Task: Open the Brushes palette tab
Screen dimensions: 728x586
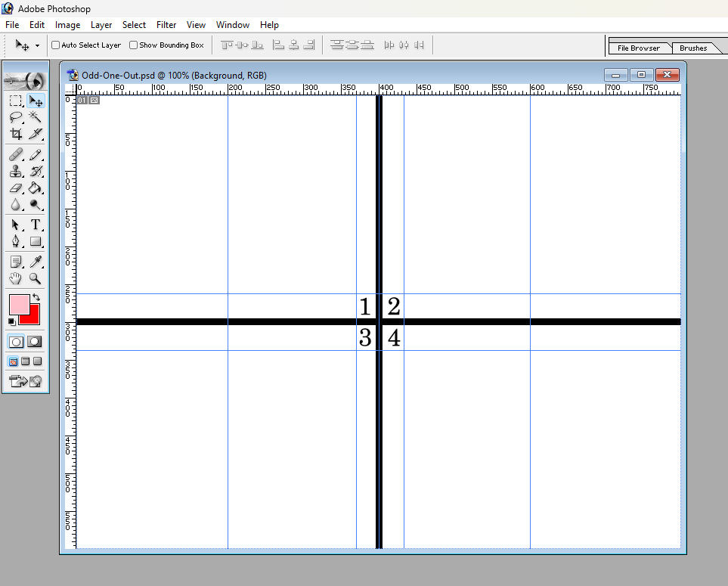Action: point(693,48)
